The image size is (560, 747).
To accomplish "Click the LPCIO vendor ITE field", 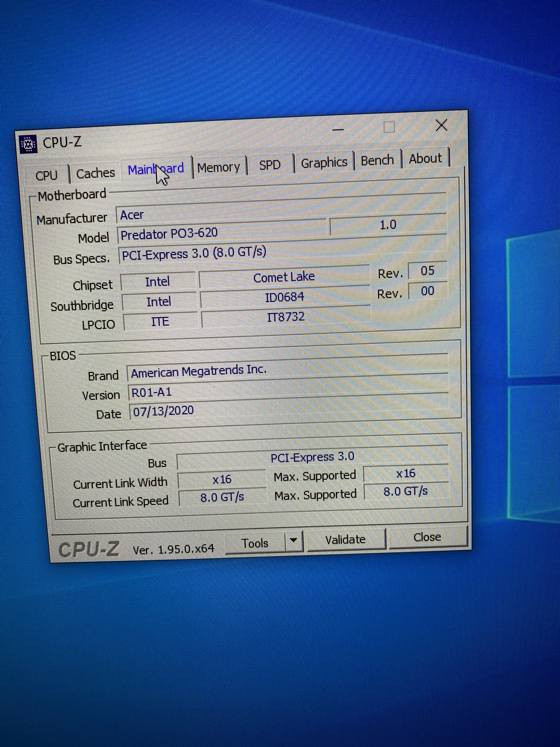I will click(160, 321).
